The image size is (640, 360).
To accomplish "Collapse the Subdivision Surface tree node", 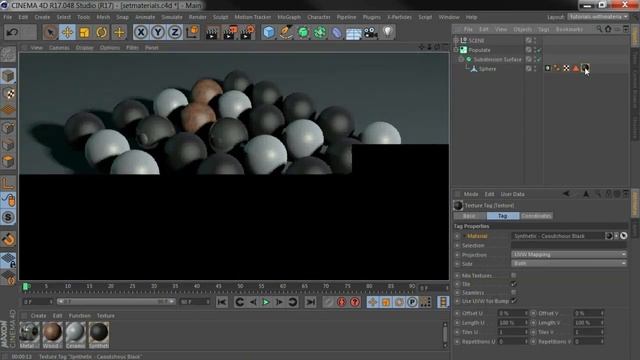I will click(461, 59).
